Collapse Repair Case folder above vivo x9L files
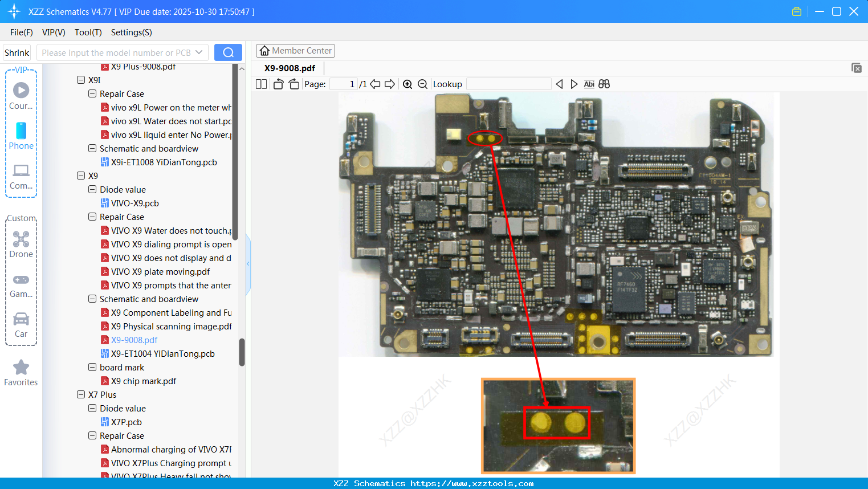 pos(92,94)
